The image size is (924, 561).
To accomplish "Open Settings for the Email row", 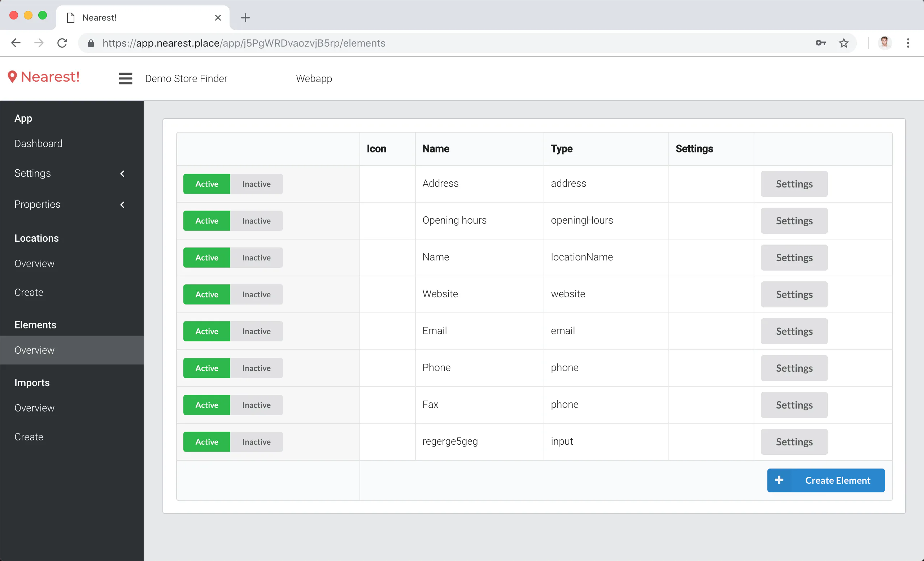I will [x=794, y=331].
